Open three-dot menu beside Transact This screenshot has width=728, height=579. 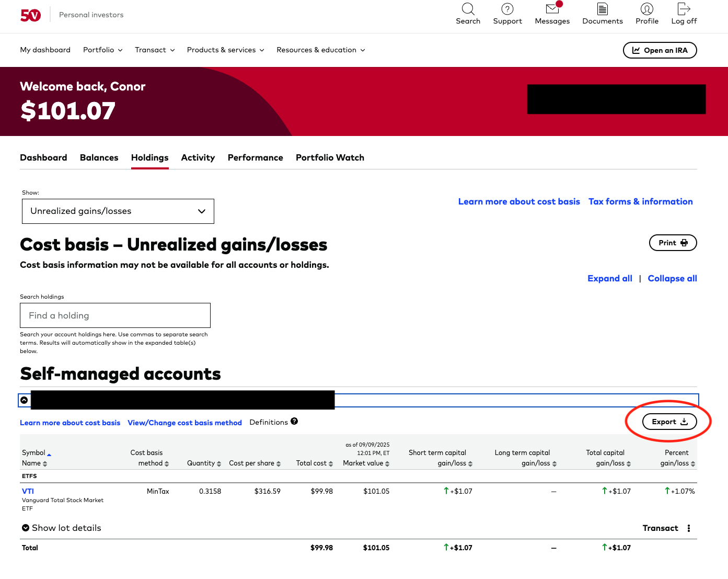coord(689,528)
